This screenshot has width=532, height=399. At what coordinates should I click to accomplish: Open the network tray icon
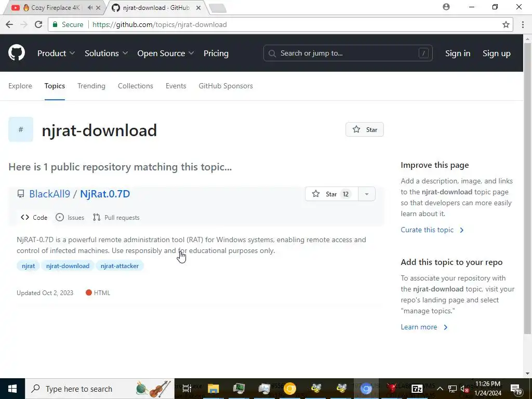[453, 389]
